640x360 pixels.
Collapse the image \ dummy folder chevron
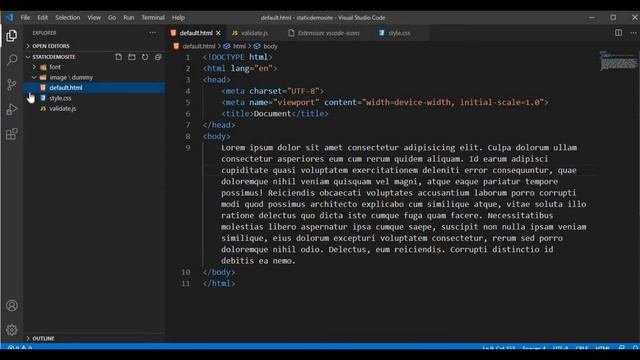point(34,77)
